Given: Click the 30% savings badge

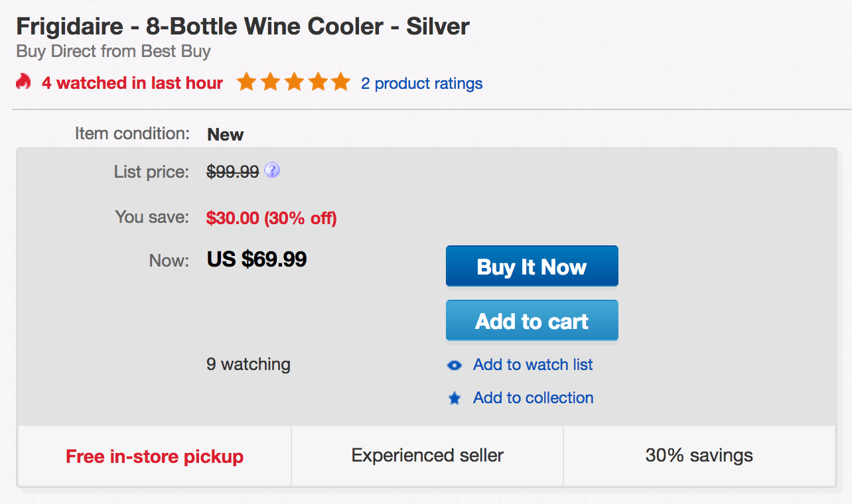Looking at the screenshot, I should [699, 456].
